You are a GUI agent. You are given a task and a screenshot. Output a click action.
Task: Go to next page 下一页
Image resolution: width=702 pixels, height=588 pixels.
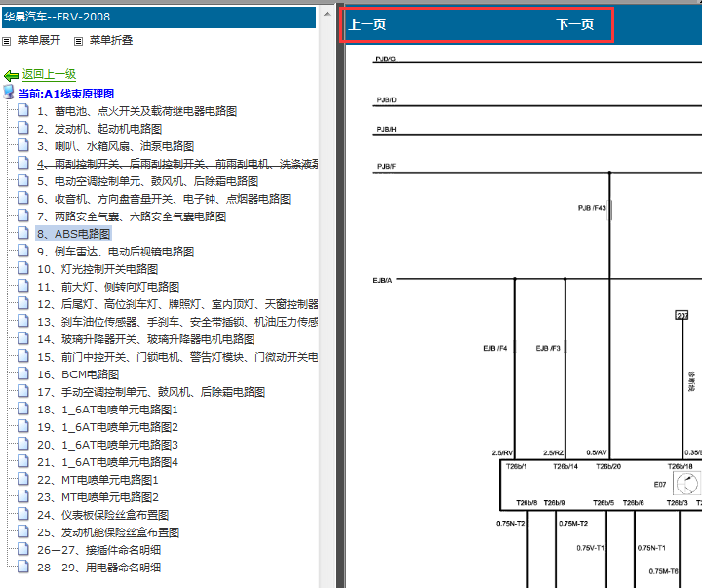(575, 24)
